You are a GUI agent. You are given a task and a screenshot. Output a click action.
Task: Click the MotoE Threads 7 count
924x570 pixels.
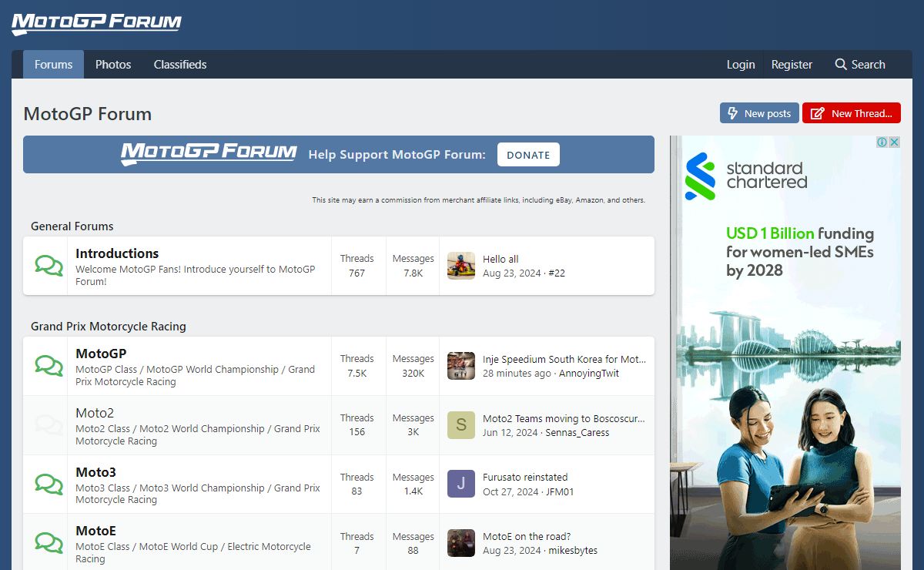tap(357, 551)
